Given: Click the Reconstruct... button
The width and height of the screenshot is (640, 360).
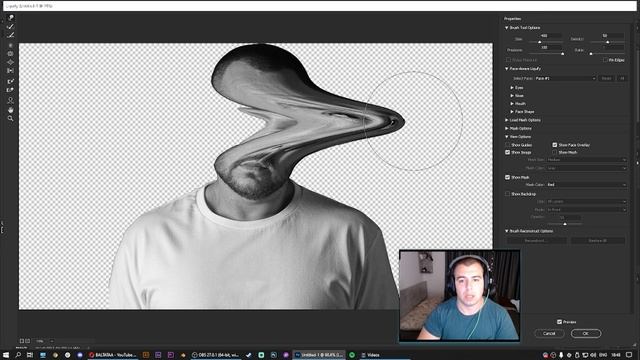Looking at the screenshot, I should coord(536,241).
